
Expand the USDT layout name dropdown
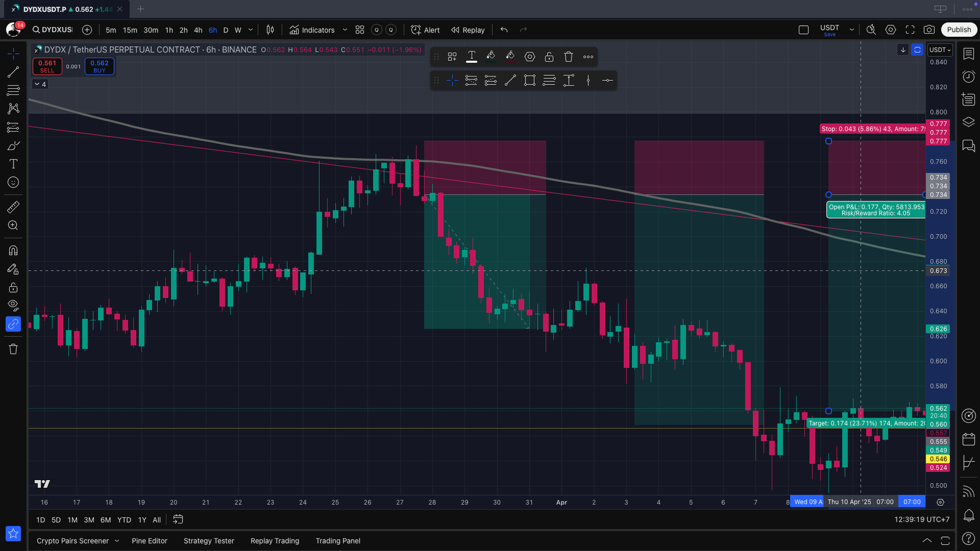click(851, 29)
